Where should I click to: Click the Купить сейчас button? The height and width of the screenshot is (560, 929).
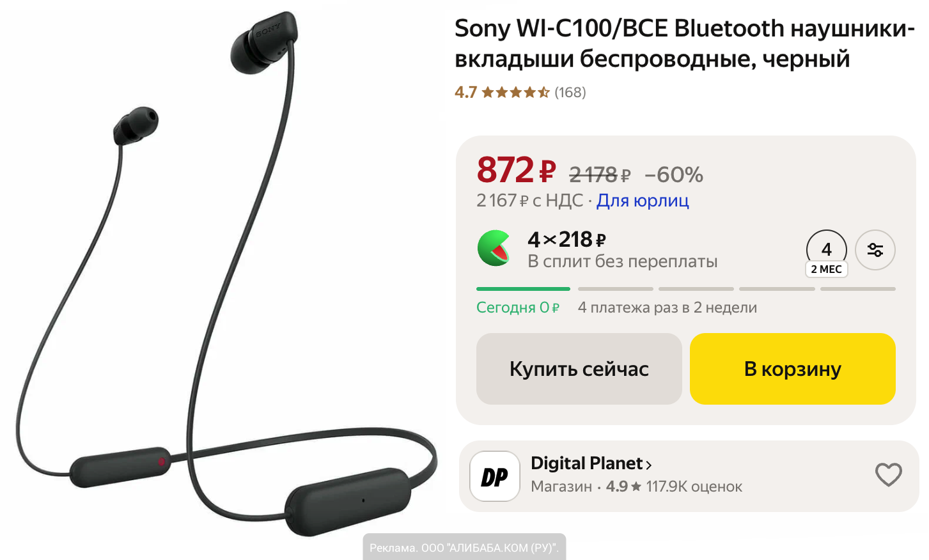tap(579, 369)
